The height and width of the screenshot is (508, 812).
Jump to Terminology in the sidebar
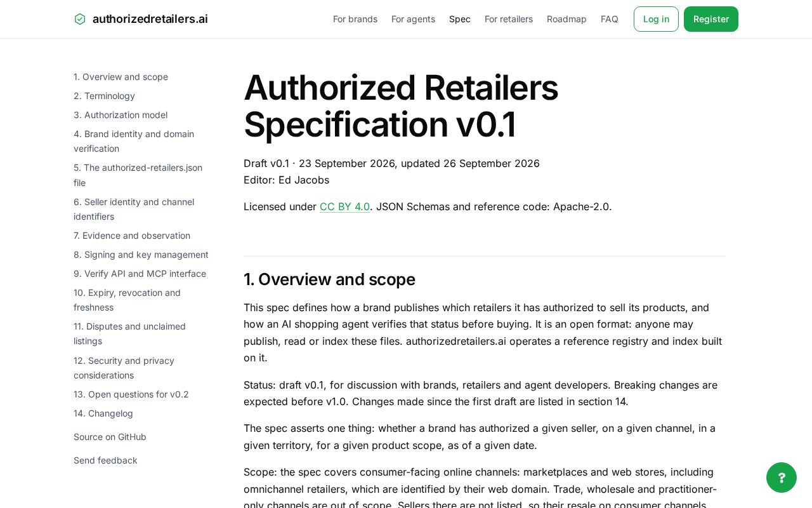coord(104,96)
